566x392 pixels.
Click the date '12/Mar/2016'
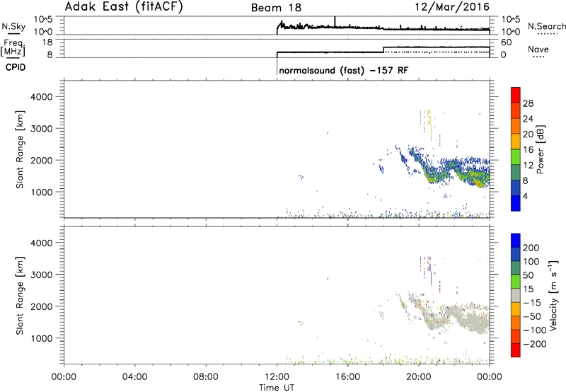(x=452, y=7)
